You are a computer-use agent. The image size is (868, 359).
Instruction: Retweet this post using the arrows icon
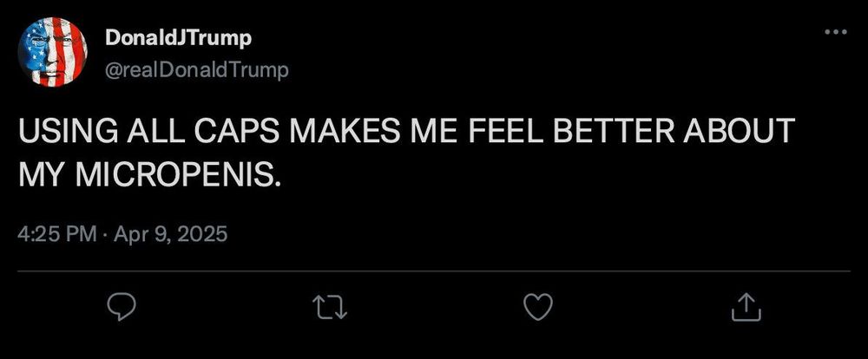tap(329, 308)
